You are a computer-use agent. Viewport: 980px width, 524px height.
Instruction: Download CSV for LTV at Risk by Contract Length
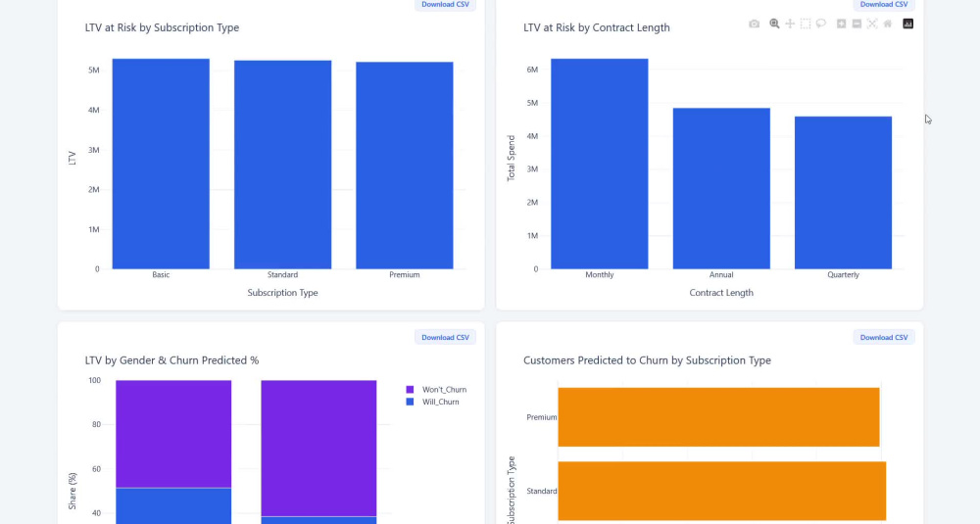tap(884, 4)
